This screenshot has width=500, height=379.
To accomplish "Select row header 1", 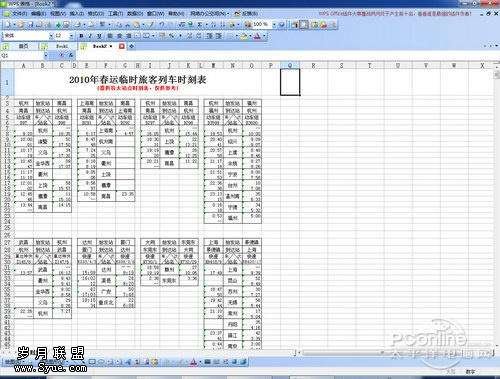I will [7, 82].
